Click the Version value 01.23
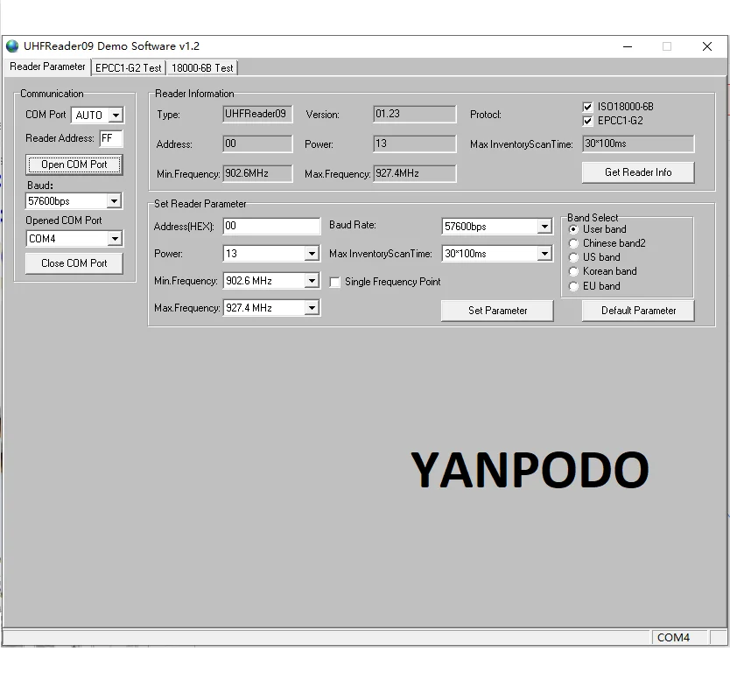The height and width of the screenshot is (700, 730). click(x=414, y=114)
